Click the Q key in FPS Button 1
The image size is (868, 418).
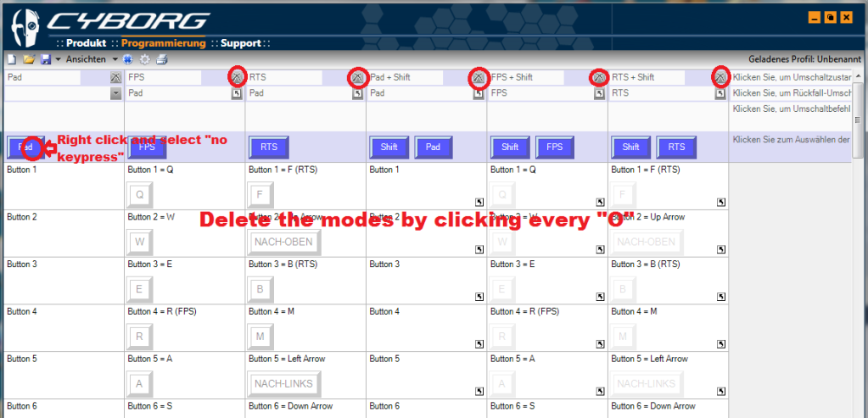[140, 195]
